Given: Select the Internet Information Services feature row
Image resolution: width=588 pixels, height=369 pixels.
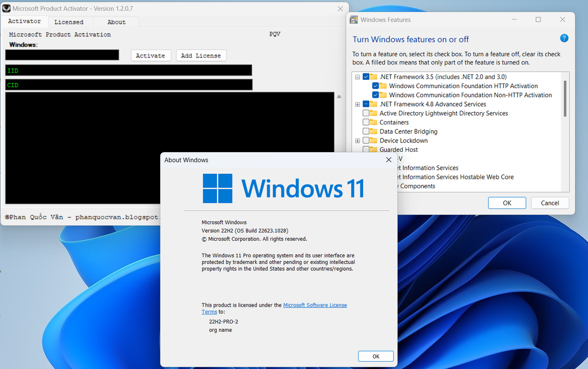Looking at the screenshot, I should tap(428, 168).
